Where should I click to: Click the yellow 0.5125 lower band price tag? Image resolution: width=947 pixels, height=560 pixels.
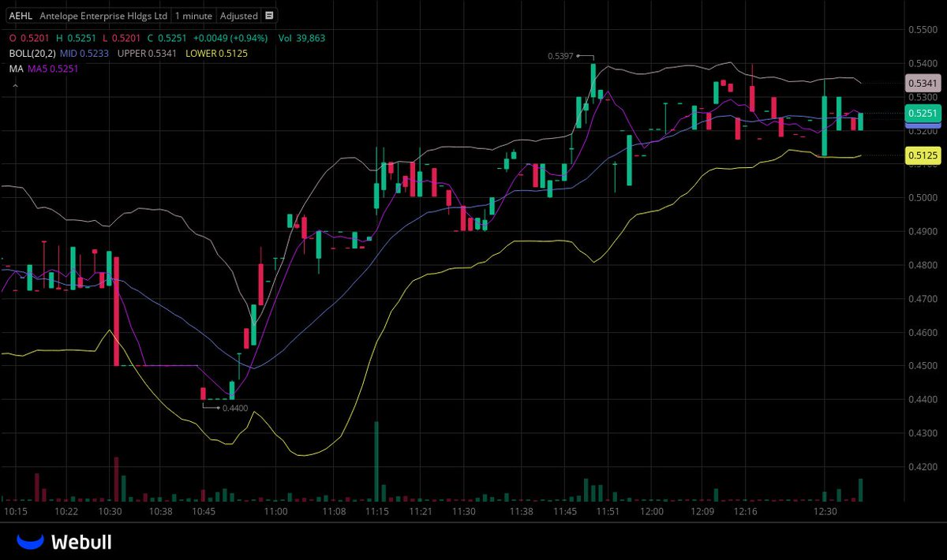(923, 156)
